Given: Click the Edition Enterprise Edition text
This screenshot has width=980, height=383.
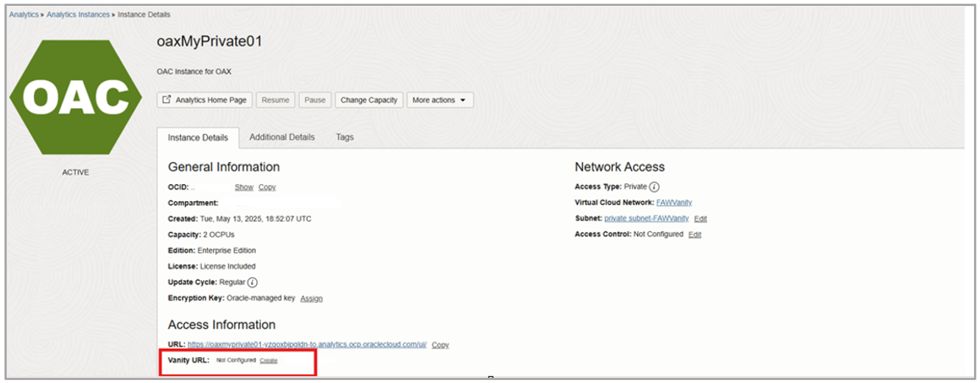Looking at the screenshot, I should (x=211, y=250).
